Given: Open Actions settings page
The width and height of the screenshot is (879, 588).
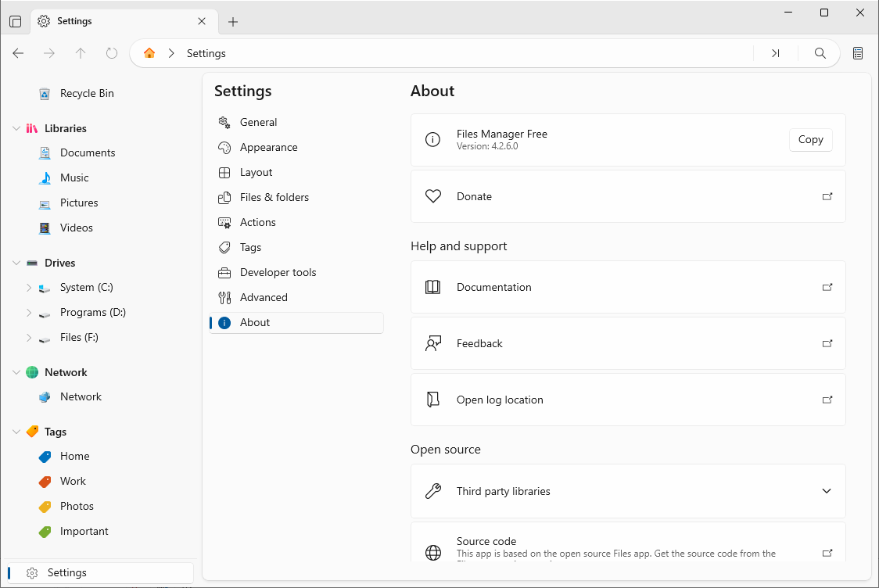Looking at the screenshot, I should click(296, 223).
